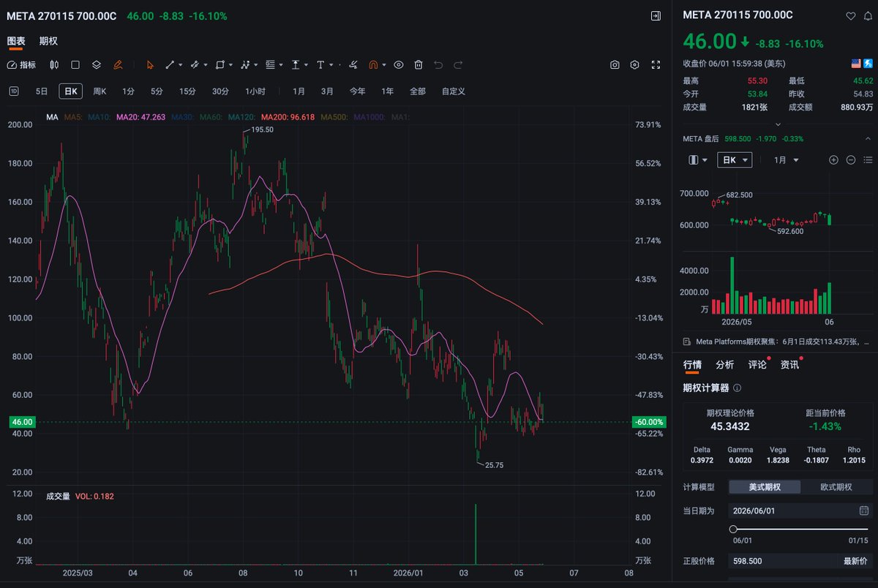
Task: Add option to favorites heart icon
Action: point(850,15)
